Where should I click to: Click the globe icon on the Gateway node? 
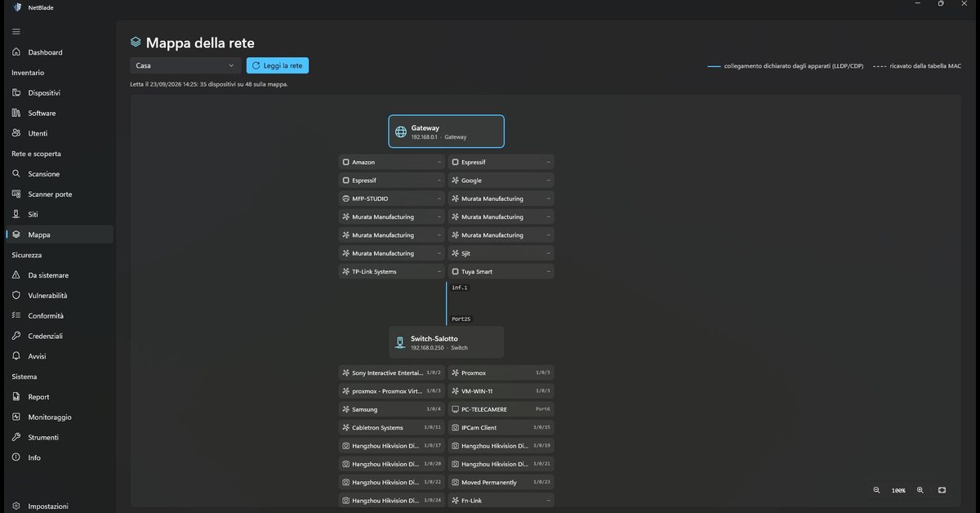400,132
